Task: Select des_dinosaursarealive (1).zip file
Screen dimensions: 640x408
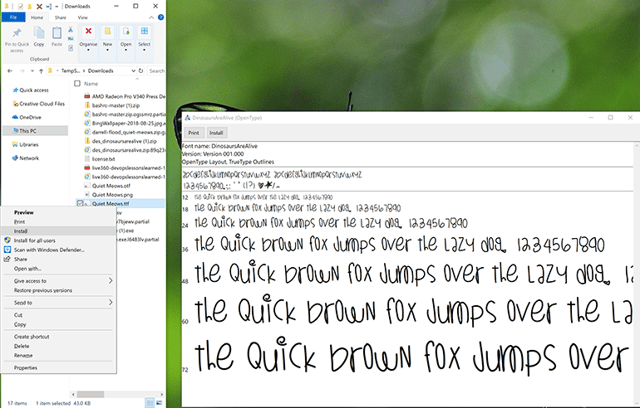Action: [x=124, y=141]
